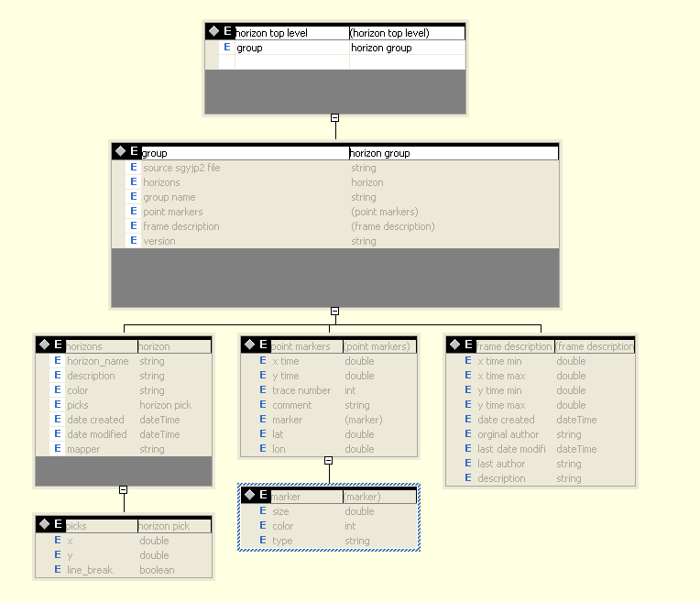Click E icon beside last author row
Screen dimensions: 700x602
(x=468, y=463)
